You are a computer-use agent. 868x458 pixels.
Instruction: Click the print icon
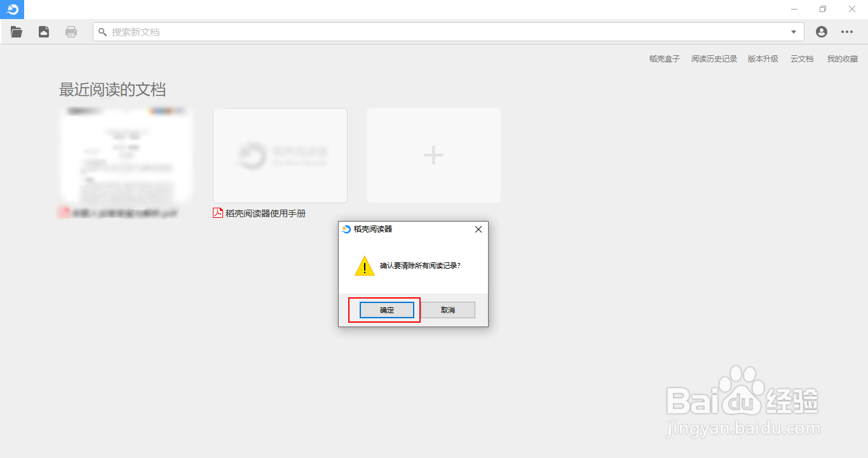tap(71, 32)
